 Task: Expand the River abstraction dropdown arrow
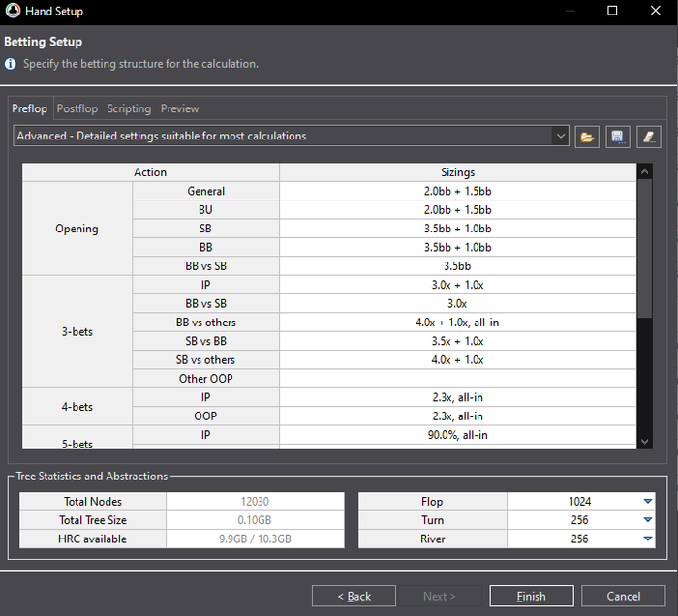click(x=647, y=539)
